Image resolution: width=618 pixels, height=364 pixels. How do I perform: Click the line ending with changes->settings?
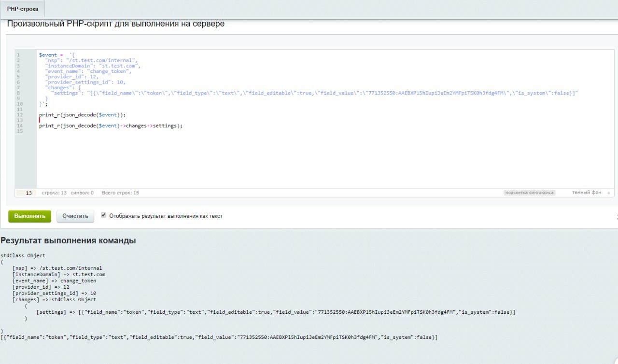coord(111,126)
